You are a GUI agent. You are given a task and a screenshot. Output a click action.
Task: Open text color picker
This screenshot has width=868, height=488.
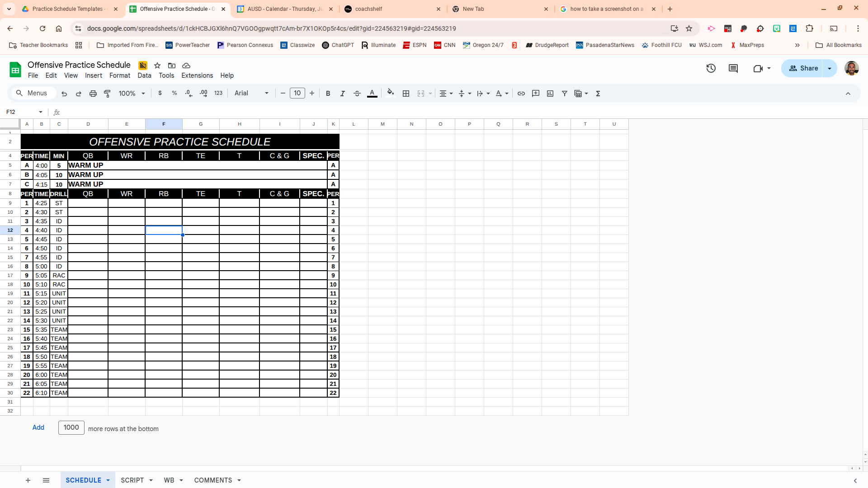click(372, 94)
